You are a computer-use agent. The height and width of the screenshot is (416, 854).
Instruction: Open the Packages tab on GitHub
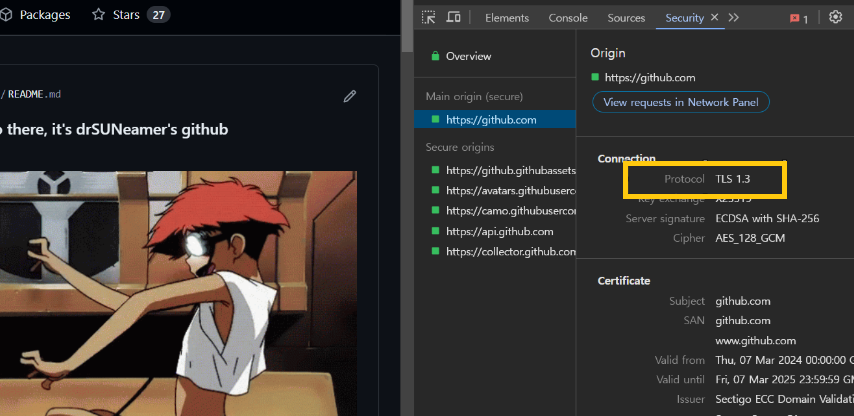click(35, 15)
